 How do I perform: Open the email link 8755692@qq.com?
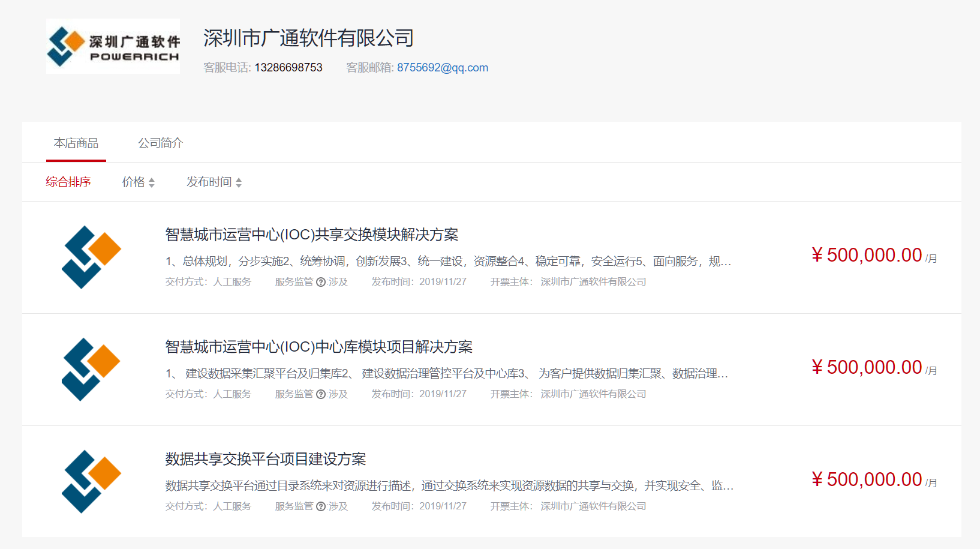pyautogui.click(x=443, y=68)
